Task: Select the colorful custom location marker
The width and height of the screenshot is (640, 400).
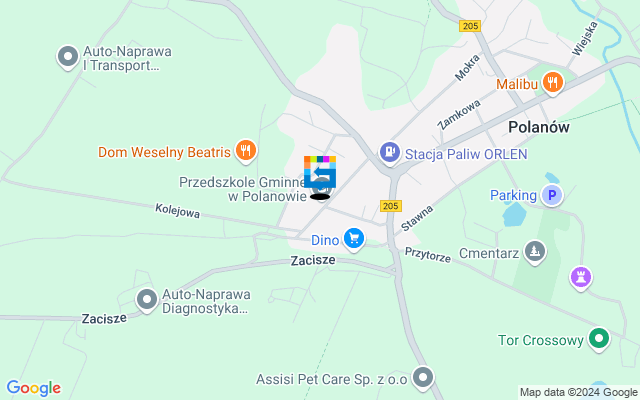Action: click(320, 172)
